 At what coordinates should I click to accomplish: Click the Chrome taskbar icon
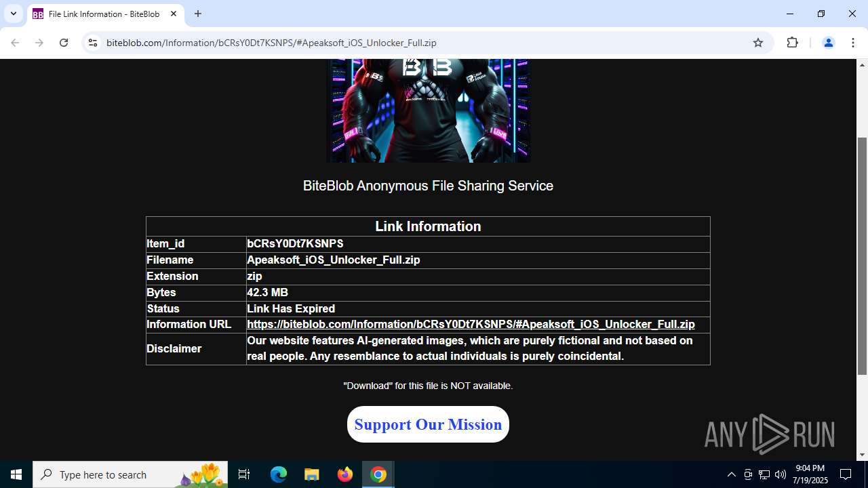point(378,474)
